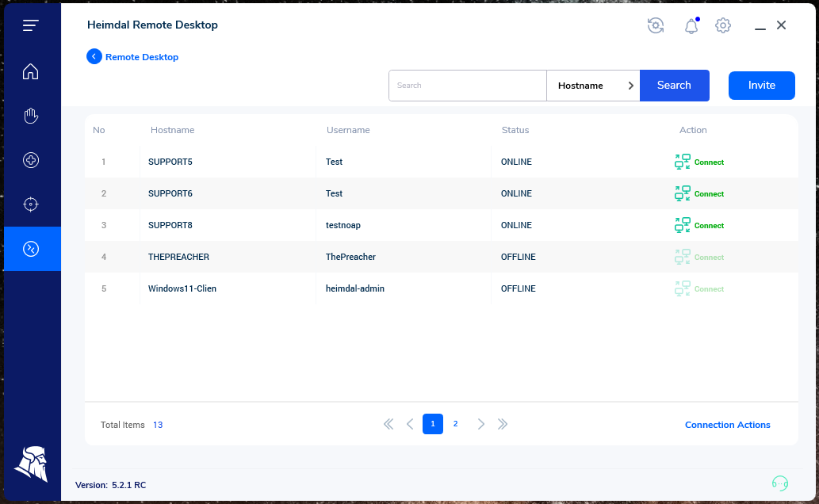Open the hand icon sidebar section
This screenshot has width=819, height=504.
coord(31,116)
